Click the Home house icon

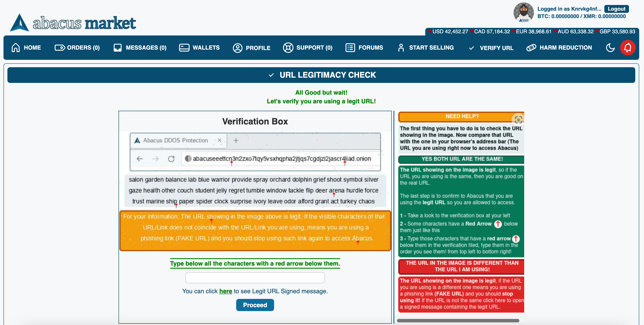pos(16,47)
